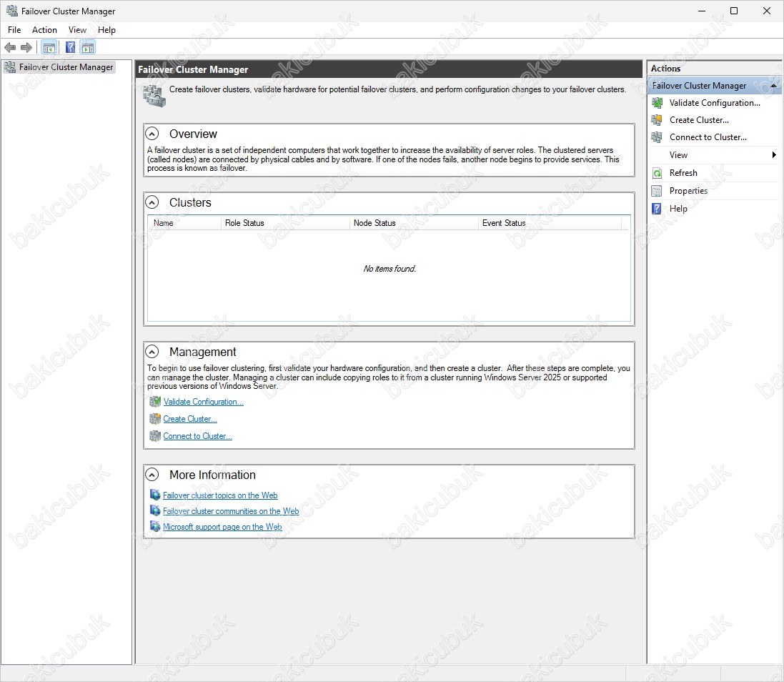Choose Connect to Cluster... in Actions pane
This screenshot has width=784, height=682.
point(708,137)
